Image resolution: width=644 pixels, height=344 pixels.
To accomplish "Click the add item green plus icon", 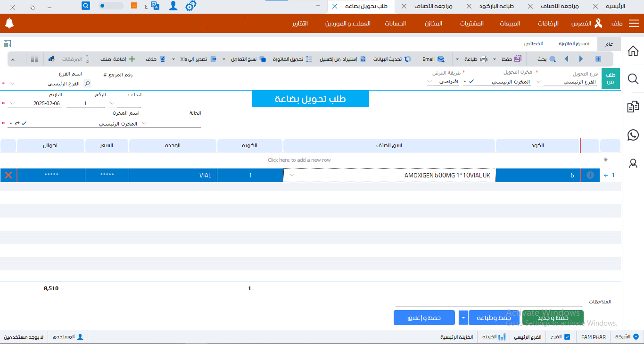I will pyautogui.click(x=132, y=59).
